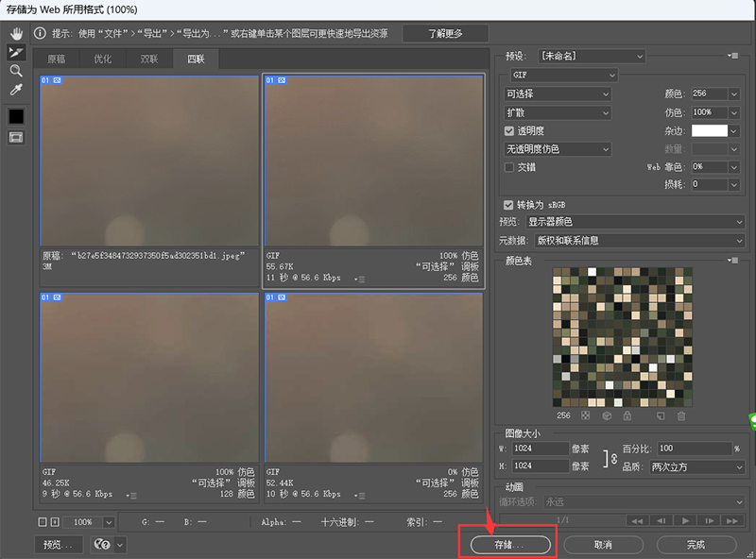The height and width of the screenshot is (559, 756).
Task: Switch to the 原稿 tab
Action: (x=57, y=59)
